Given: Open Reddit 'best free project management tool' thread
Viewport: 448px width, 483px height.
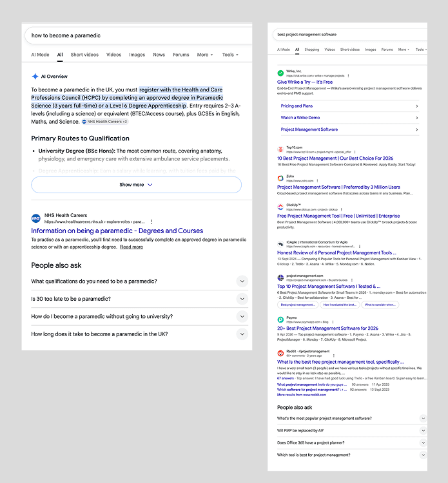Looking at the screenshot, I should pyautogui.click(x=340, y=362).
